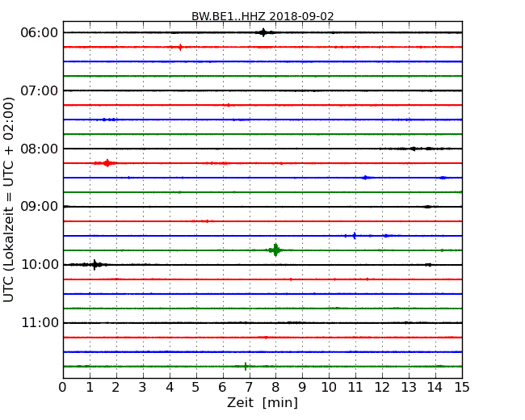Click x-axis tick label 5
The width and height of the screenshot is (525, 420).
[196, 387]
